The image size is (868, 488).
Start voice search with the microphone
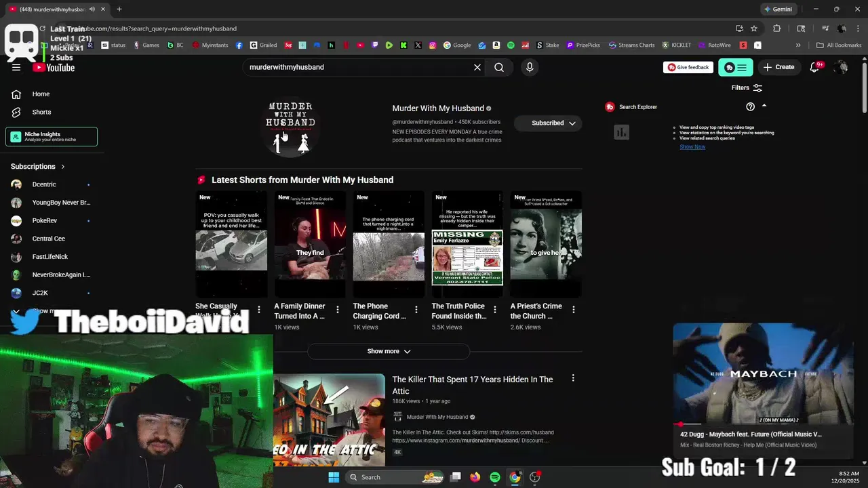click(530, 67)
